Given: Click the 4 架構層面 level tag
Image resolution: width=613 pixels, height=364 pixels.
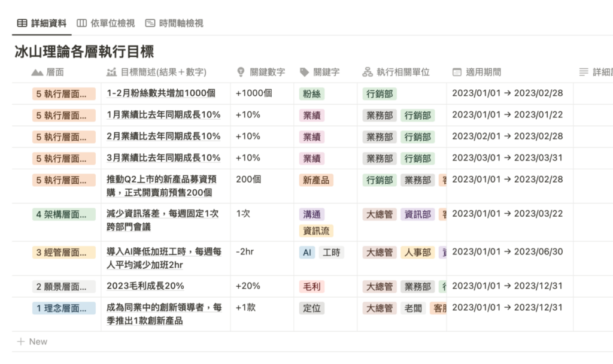Looking at the screenshot, I should coord(63,214).
